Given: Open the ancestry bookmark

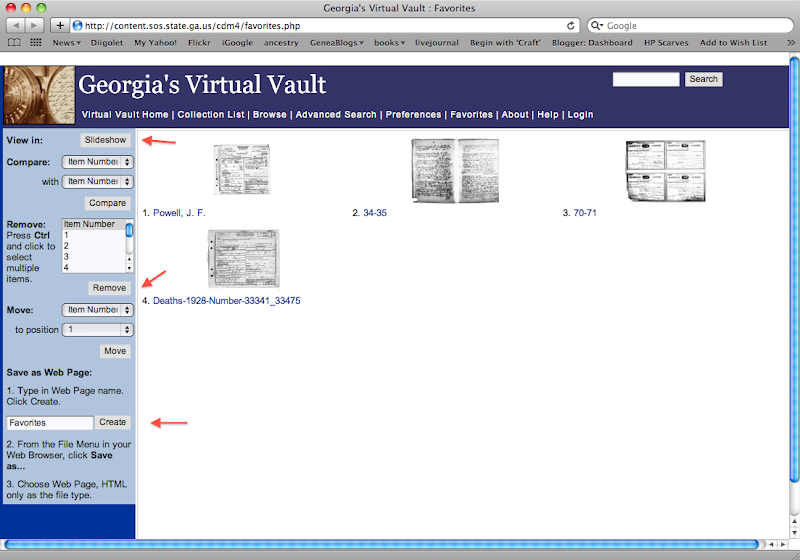Looking at the screenshot, I should pos(281,43).
